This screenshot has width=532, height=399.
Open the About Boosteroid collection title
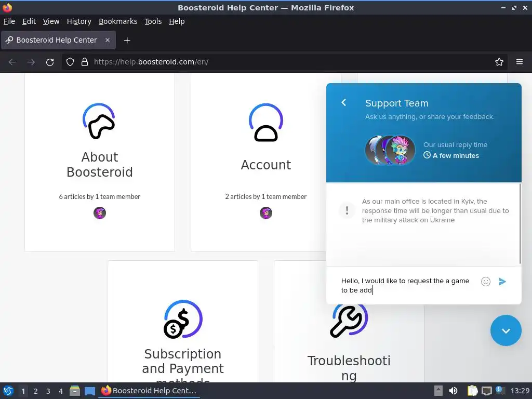click(99, 165)
